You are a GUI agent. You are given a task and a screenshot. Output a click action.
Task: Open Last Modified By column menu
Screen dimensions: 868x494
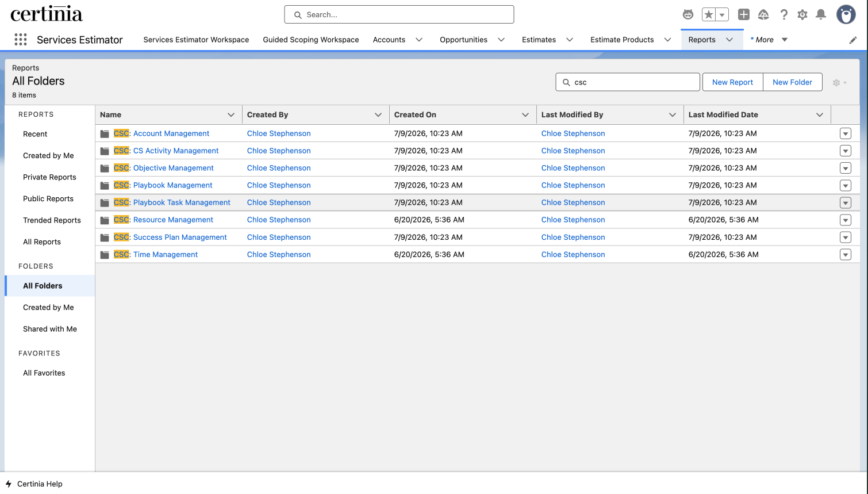point(673,114)
